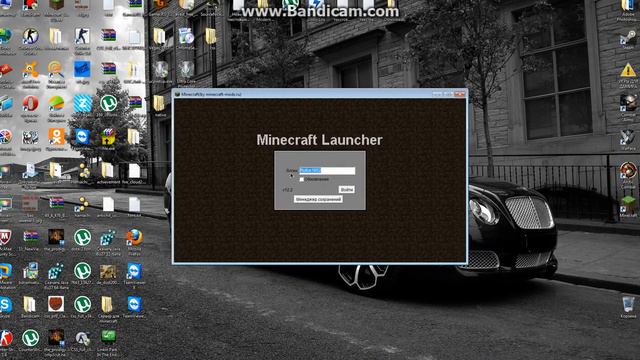
Task: Open the Opera browser desktop icon
Action: pyautogui.click(x=30, y=104)
